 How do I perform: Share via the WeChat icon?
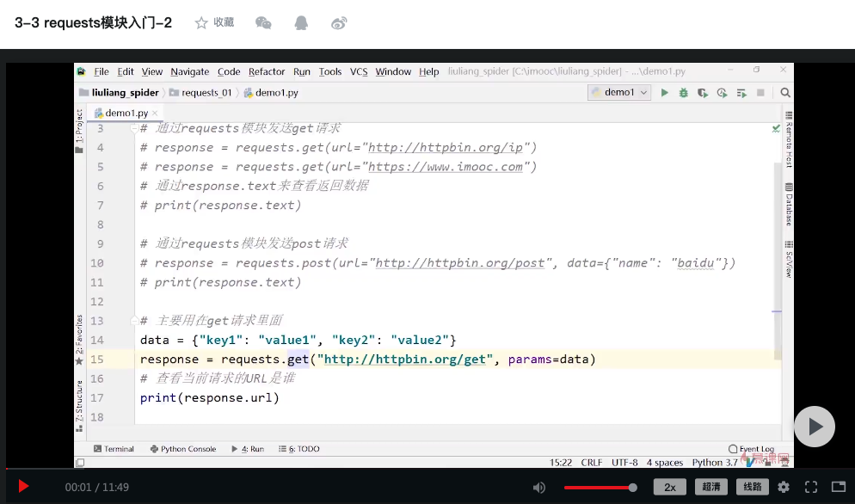click(x=263, y=23)
